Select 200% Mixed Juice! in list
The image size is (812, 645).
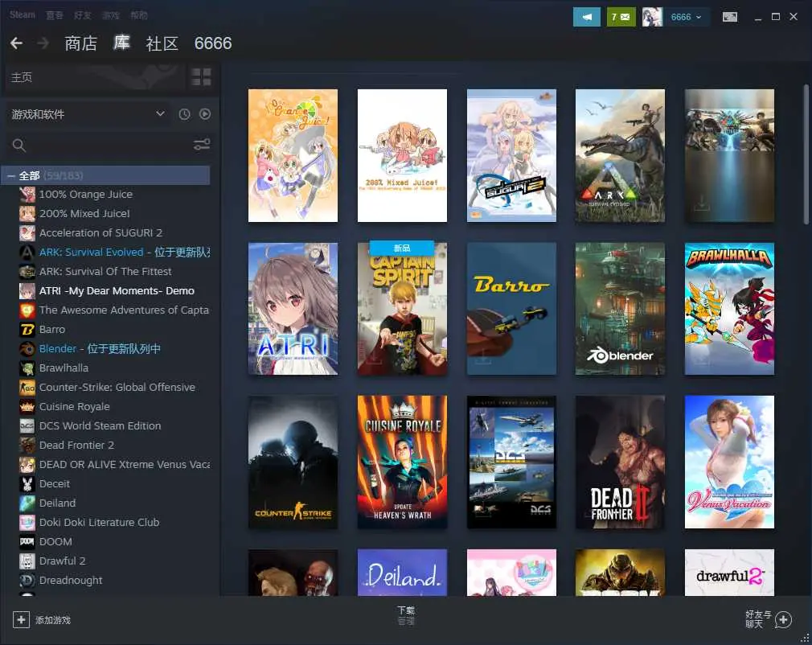click(x=84, y=213)
